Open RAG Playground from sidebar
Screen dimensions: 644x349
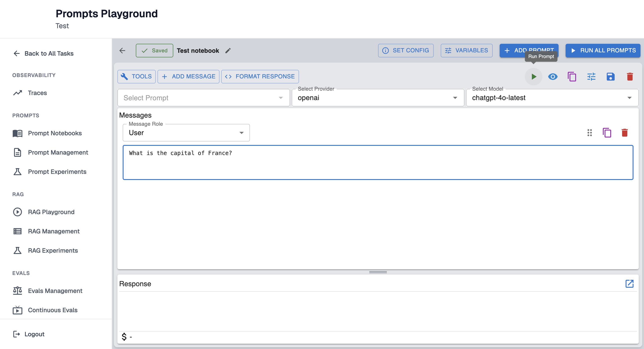click(51, 212)
